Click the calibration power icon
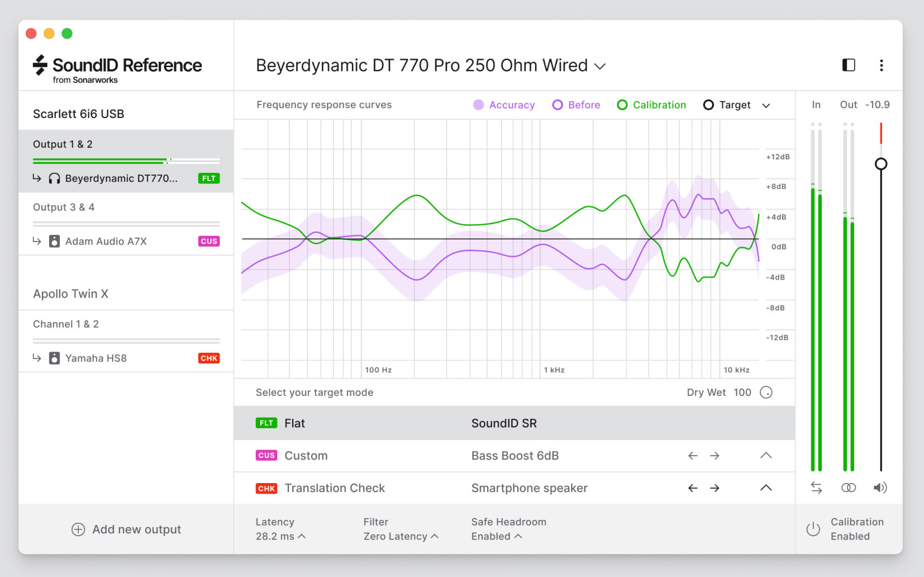Screen dimensions: 924x577 coord(813,529)
